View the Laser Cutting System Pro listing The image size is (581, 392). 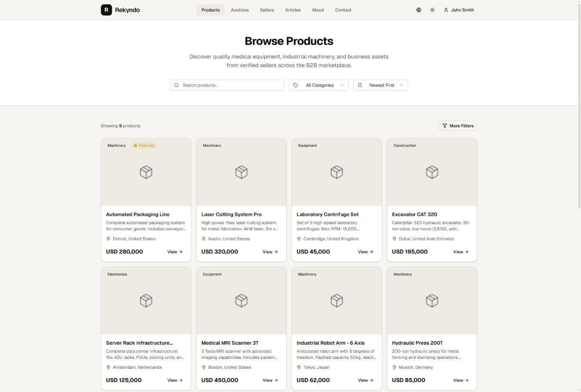(270, 252)
